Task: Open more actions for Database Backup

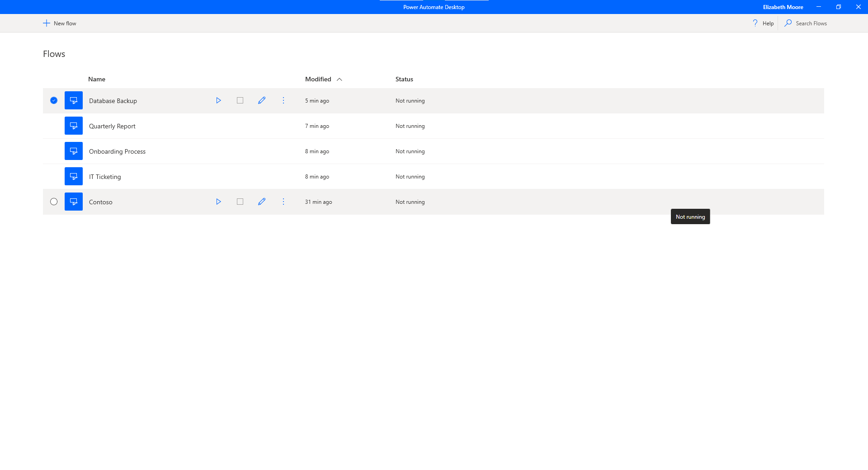Action: 283,100
